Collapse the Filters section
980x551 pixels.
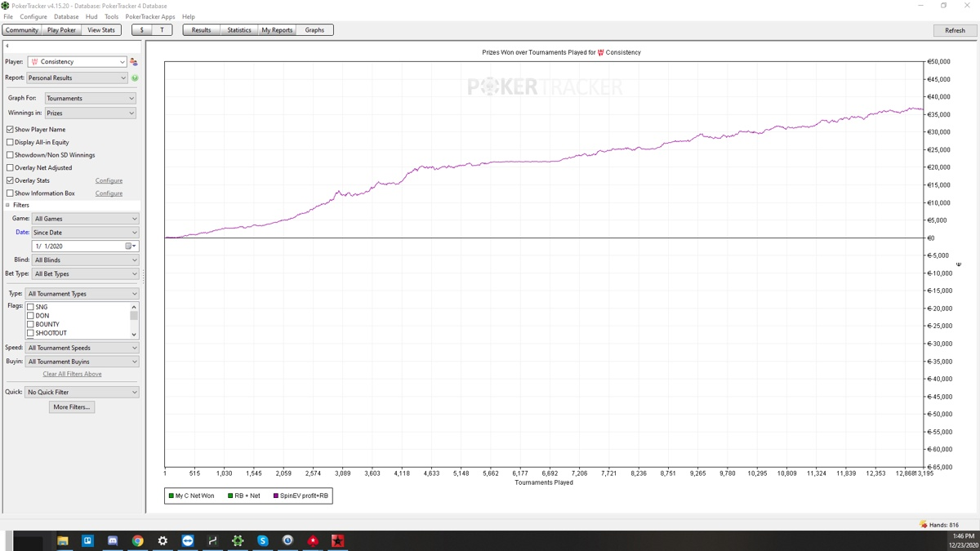pyautogui.click(x=8, y=205)
